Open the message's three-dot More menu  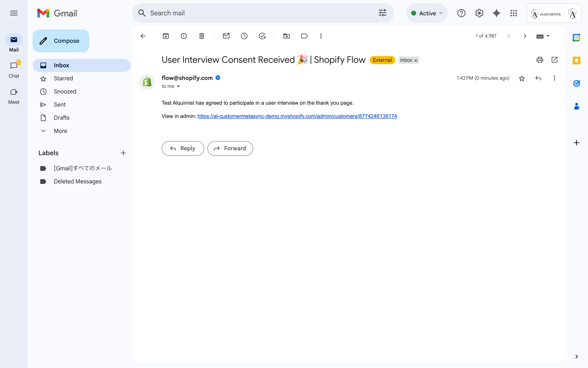coord(555,78)
